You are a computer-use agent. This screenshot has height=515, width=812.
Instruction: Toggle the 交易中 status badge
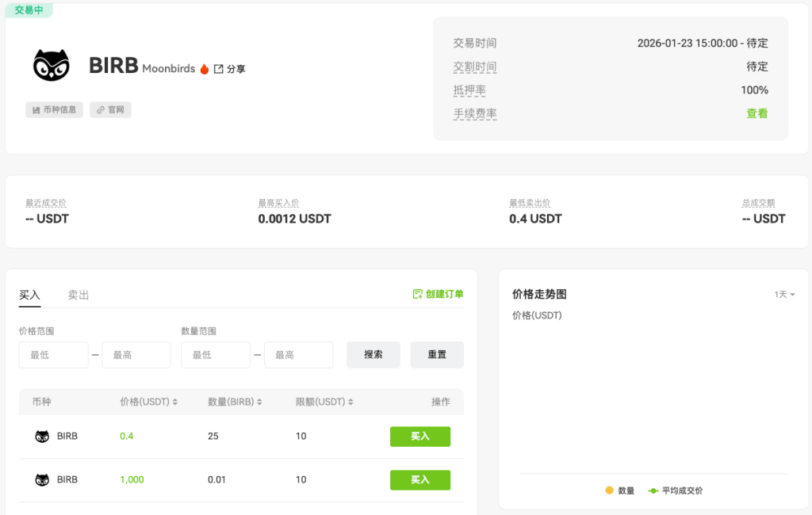[29, 10]
